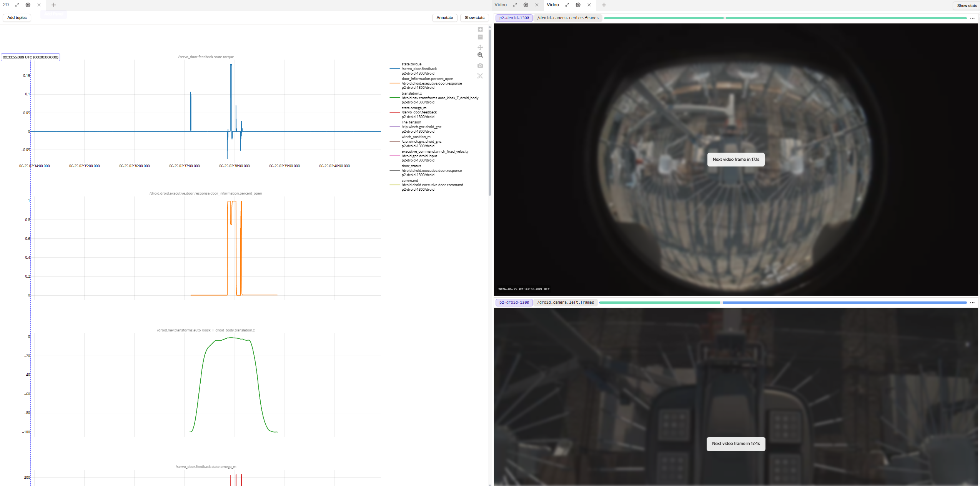Toggle state.torque series in legend
Screen dimensions: 980x486
(x=419, y=69)
